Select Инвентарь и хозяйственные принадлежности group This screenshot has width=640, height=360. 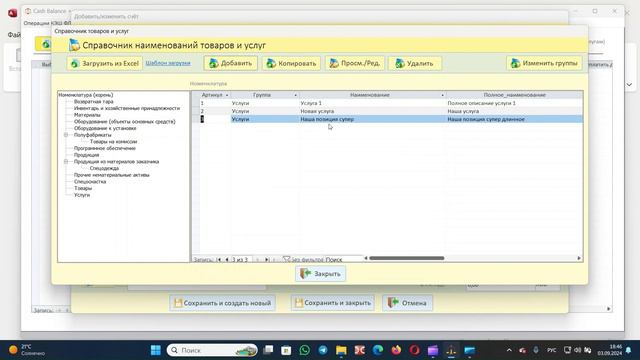click(x=127, y=108)
